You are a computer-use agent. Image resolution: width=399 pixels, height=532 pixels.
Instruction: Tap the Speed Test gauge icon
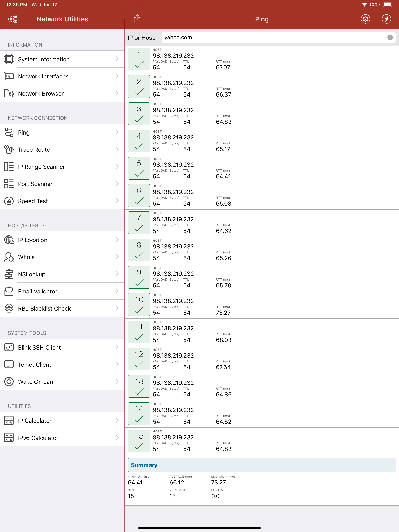point(9,201)
